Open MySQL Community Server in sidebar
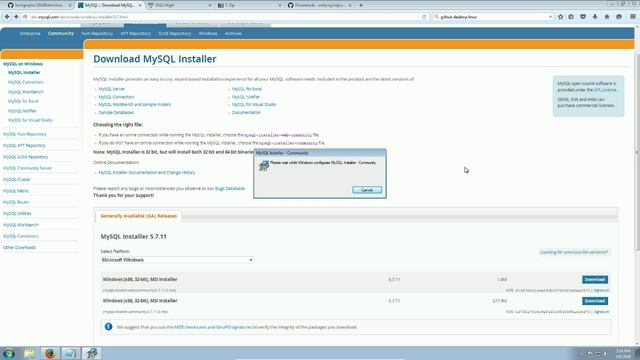The image size is (640, 360). (x=27, y=168)
